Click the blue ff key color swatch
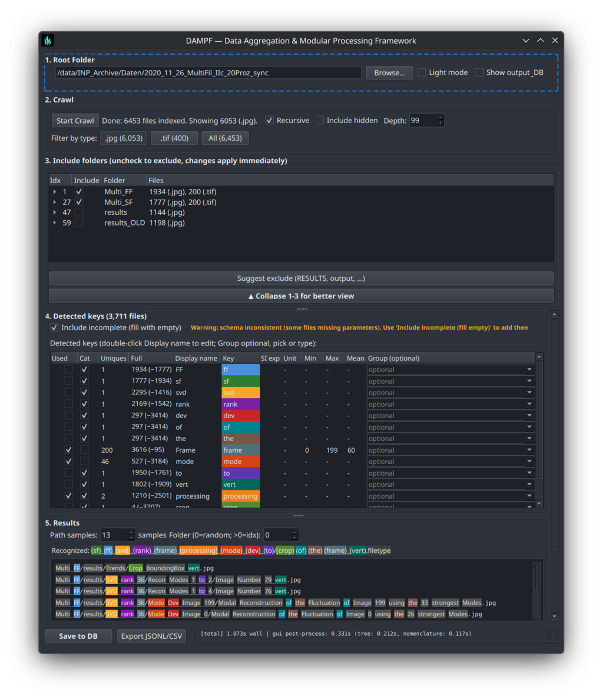 (241, 370)
